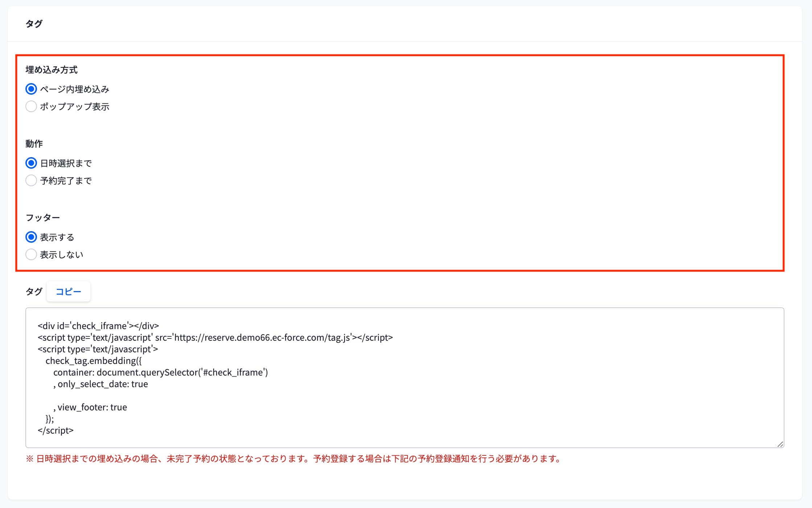Click the コピー button
Viewport: 812px width, 508px height.
(x=69, y=291)
